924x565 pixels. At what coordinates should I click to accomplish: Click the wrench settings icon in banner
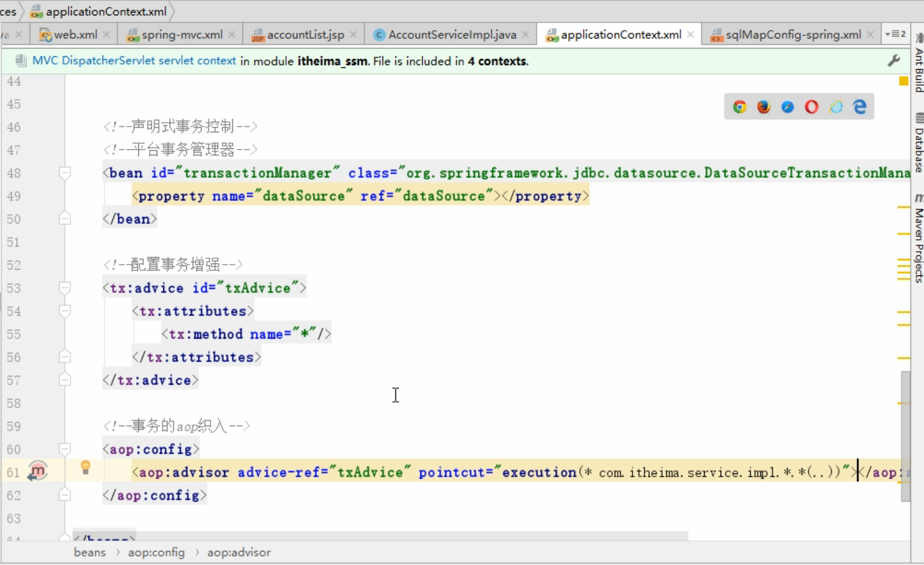pyautogui.click(x=894, y=60)
